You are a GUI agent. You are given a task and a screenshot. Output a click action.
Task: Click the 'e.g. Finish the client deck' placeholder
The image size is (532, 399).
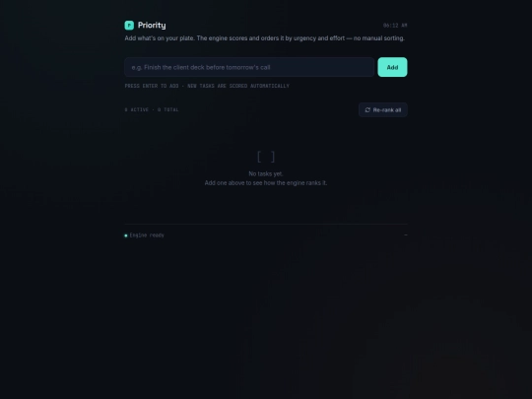[201, 68]
